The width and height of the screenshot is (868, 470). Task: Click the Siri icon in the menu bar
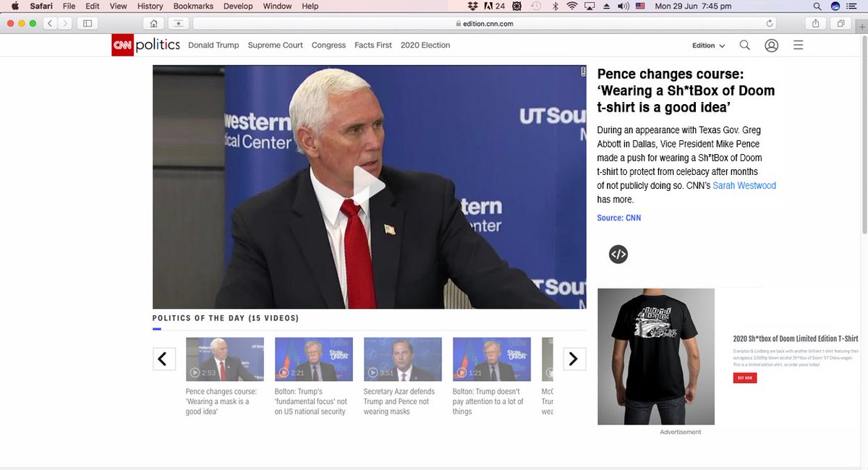coord(834,6)
